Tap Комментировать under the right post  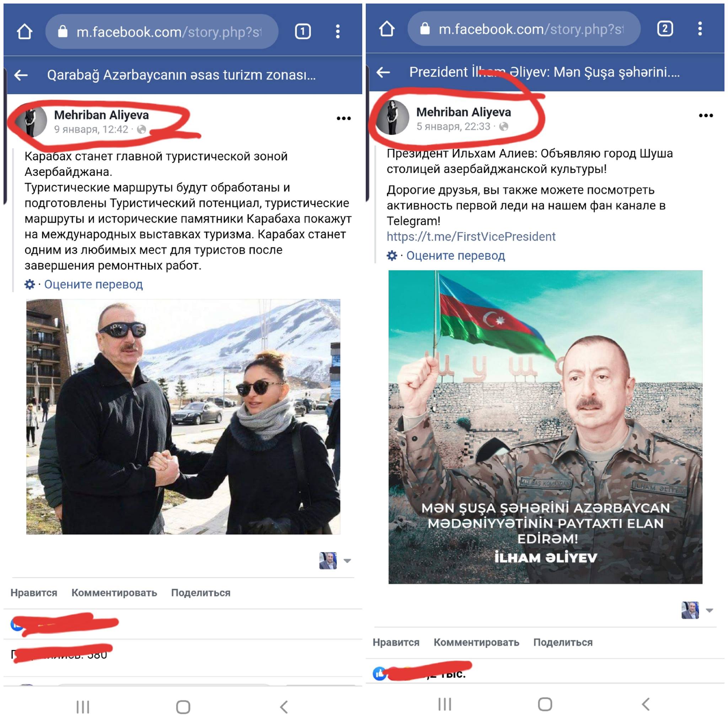point(476,642)
